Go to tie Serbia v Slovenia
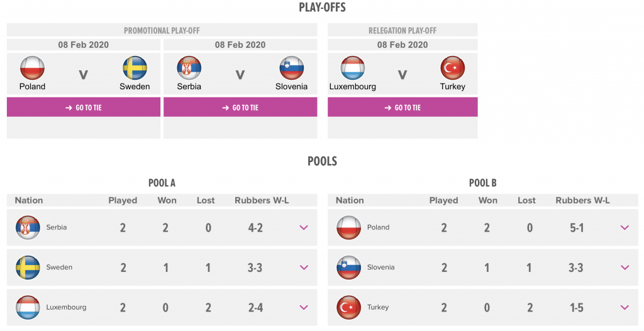The height and width of the screenshot is (331, 644). click(x=240, y=107)
